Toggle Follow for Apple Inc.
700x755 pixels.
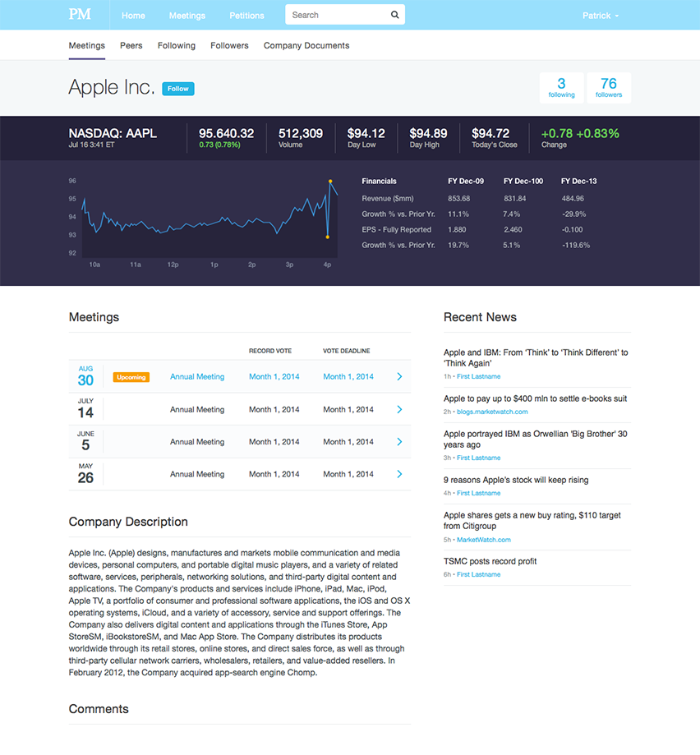pos(178,89)
